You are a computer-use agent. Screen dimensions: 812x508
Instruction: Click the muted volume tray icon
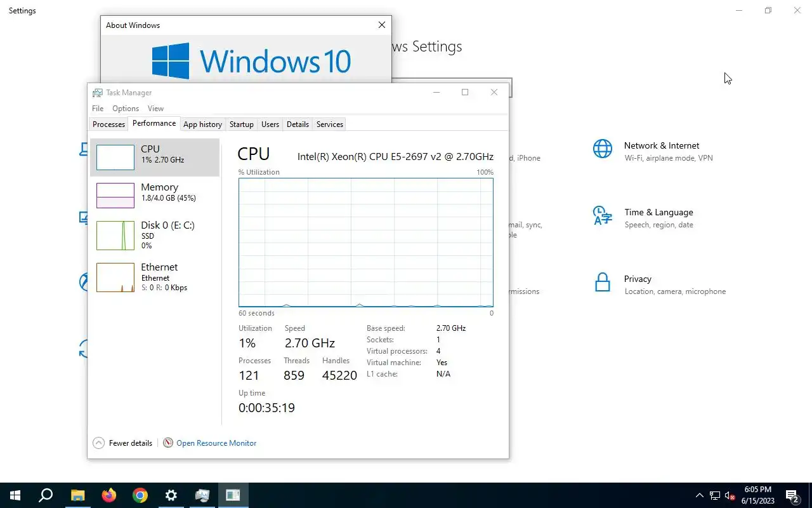[x=730, y=495]
